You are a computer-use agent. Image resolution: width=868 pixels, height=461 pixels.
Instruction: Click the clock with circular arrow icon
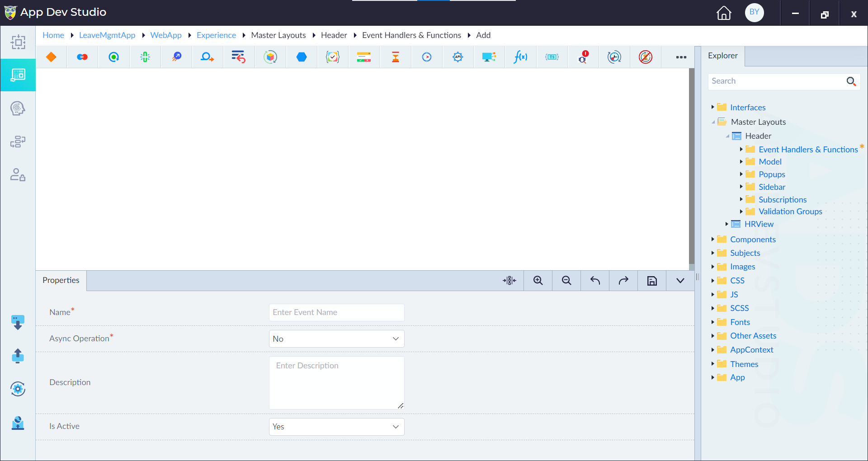point(614,57)
